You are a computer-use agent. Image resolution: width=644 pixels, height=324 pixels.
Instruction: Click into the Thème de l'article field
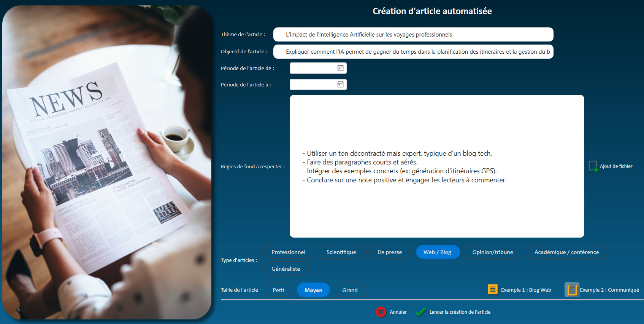[x=413, y=35]
